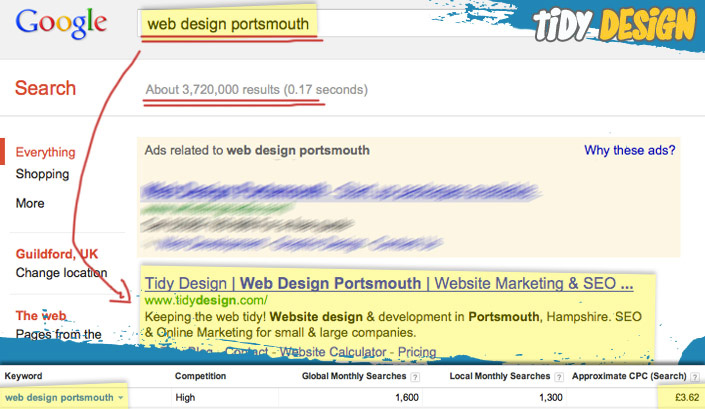Open dropdown arrow beside web design portsmouth keyword
The width and height of the screenshot is (705, 409).
(x=120, y=398)
